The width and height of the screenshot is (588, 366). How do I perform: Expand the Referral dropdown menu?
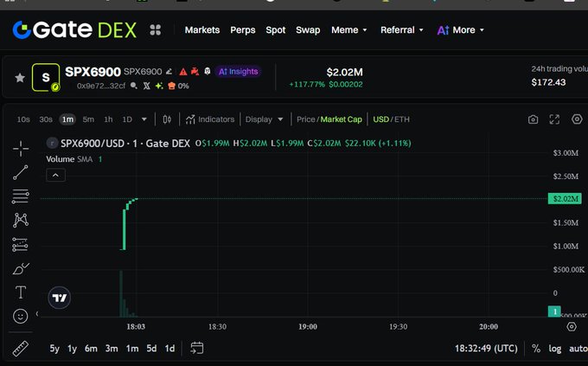(401, 30)
